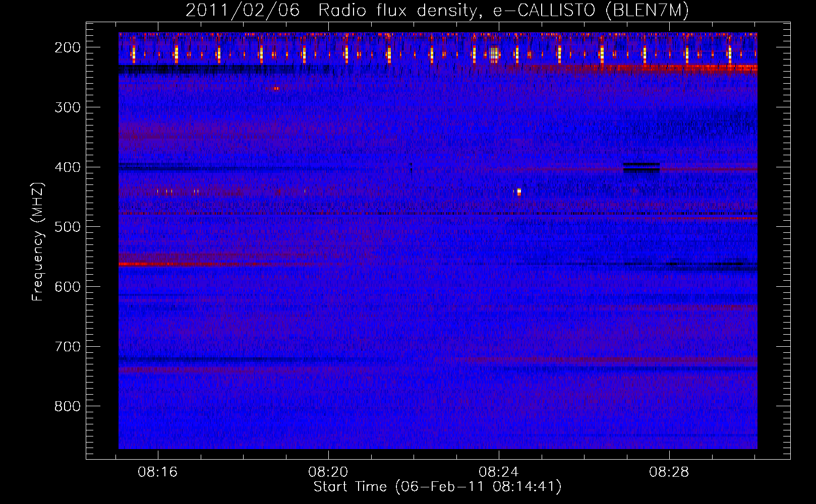Viewport: 816px width, 504px height.
Task: Click the bright burst near 08:24 at 440 MHz
Action: tap(518, 192)
